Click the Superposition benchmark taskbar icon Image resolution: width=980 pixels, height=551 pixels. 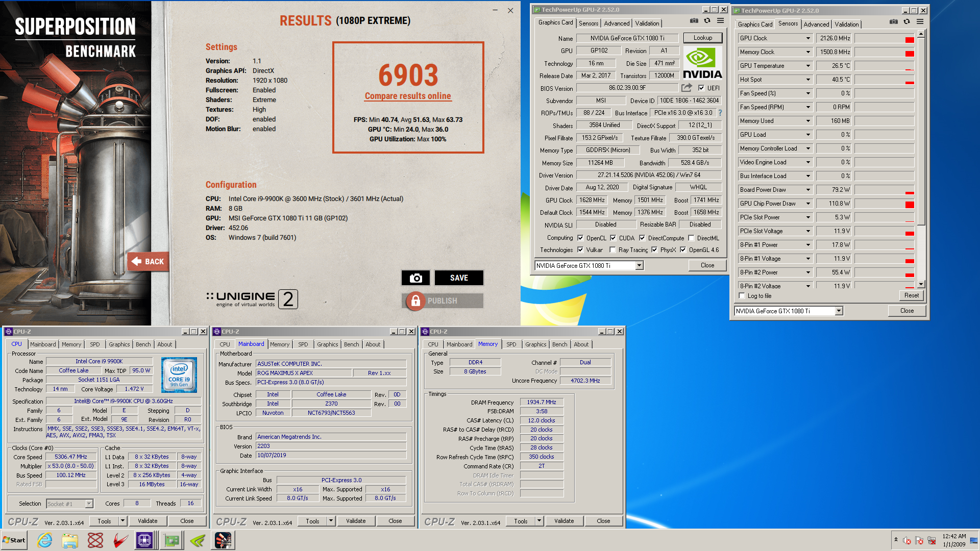223,540
